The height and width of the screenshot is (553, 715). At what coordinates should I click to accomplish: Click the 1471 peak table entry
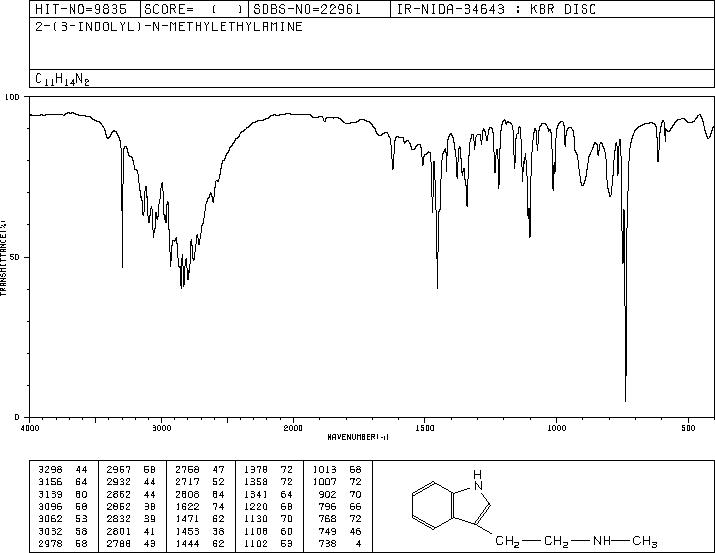(x=200, y=519)
